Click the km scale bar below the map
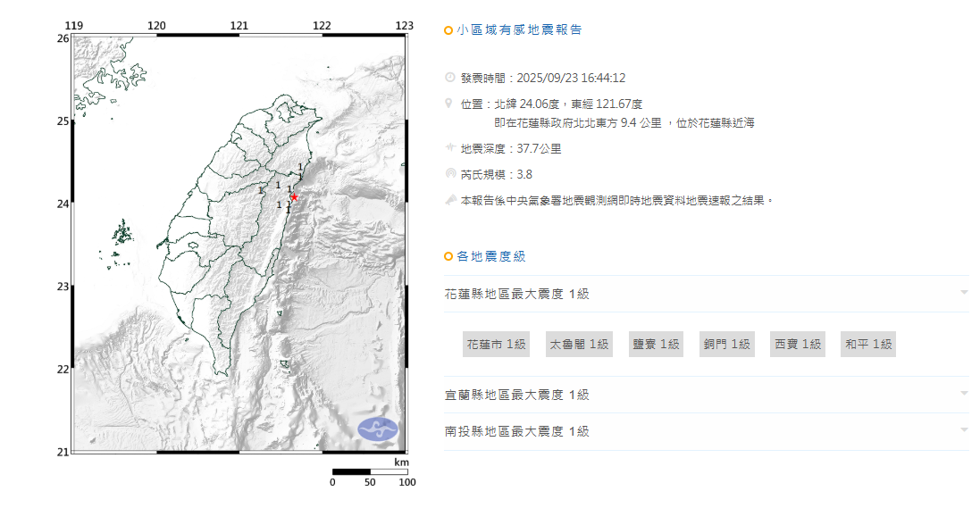980x508 pixels. (370, 471)
